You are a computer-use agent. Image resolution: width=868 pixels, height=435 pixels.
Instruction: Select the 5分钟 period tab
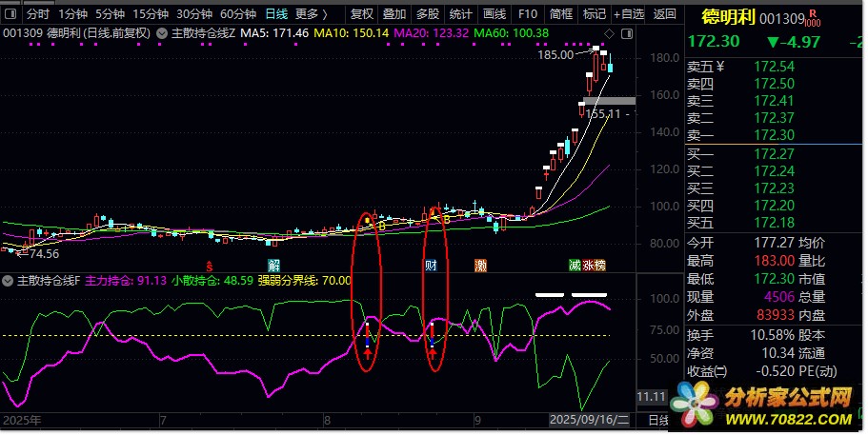pyautogui.click(x=111, y=14)
